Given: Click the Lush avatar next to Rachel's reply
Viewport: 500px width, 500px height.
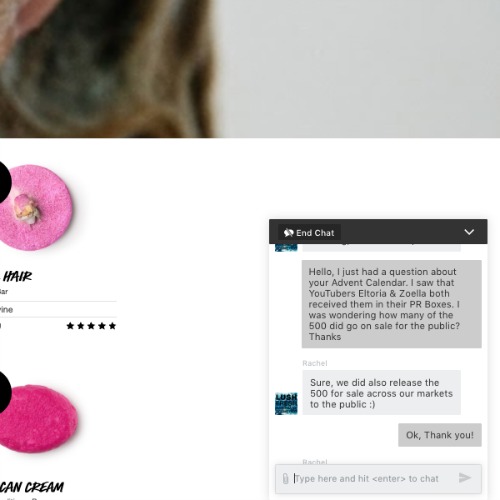Looking at the screenshot, I should point(286,404).
